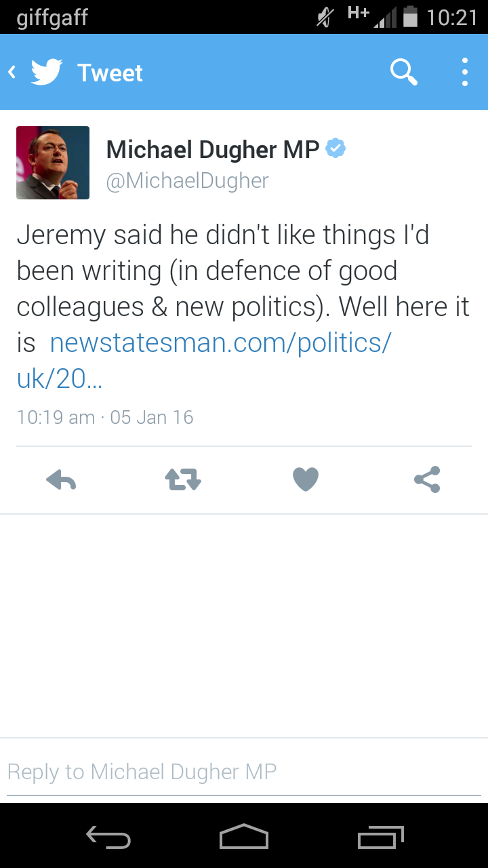Tap the Twitter bird logo
Viewport: 488px width, 868px height.
coord(46,72)
